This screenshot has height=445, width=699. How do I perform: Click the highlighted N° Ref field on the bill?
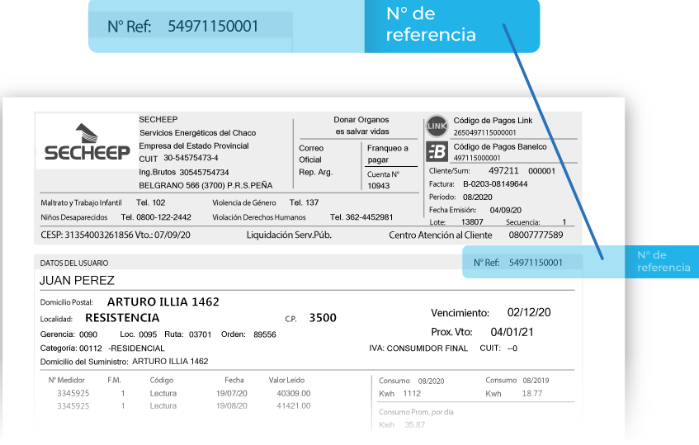click(x=518, y=262)
